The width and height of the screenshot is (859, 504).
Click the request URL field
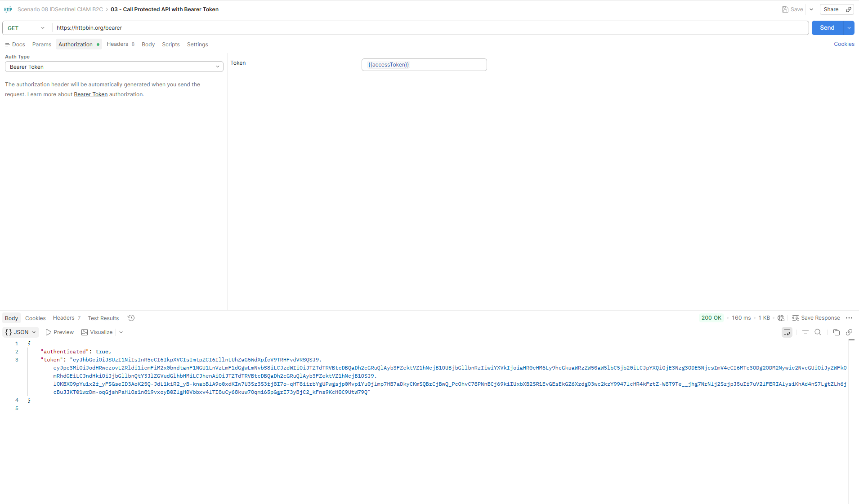click(x=430, y=28)
